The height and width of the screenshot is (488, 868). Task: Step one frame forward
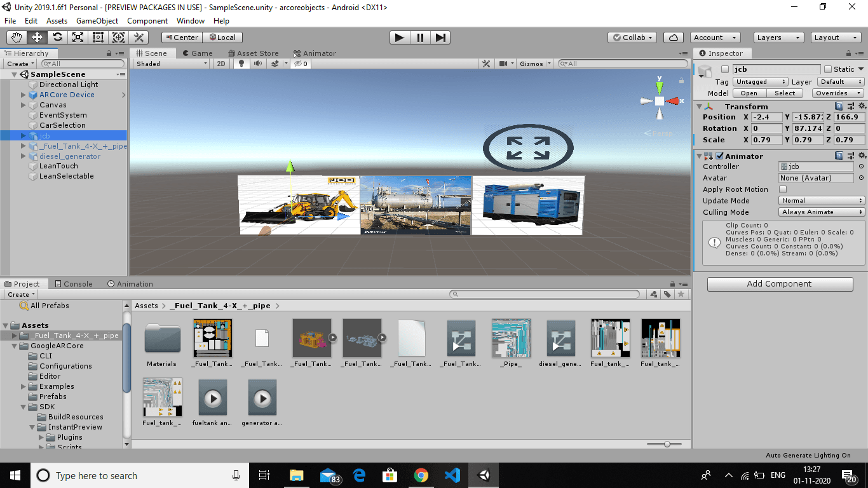(x=440, y=37)
